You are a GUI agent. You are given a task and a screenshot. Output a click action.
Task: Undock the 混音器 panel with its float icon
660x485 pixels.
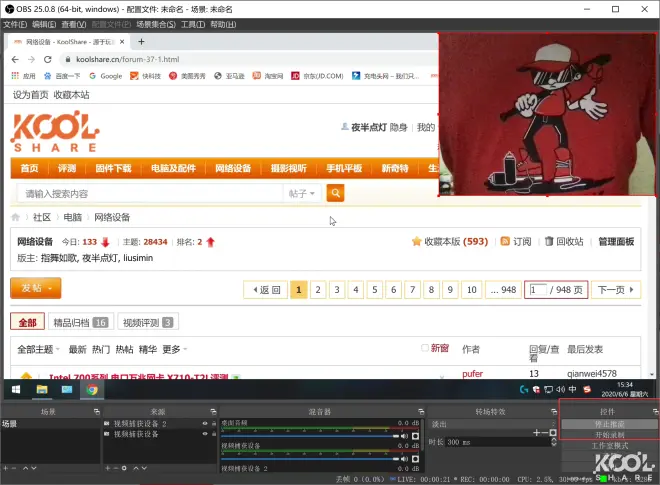pyautogui.click(x=421, y=411)
